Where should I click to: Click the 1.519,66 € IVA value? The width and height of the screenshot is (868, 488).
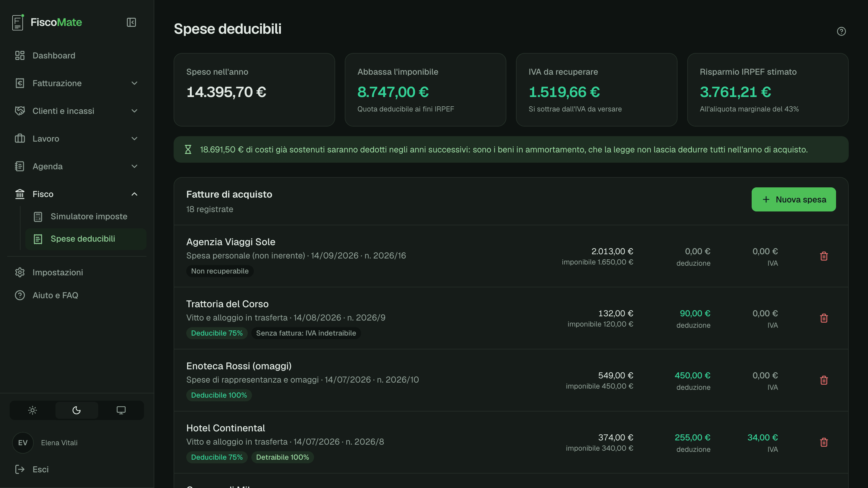coord(564,92)
